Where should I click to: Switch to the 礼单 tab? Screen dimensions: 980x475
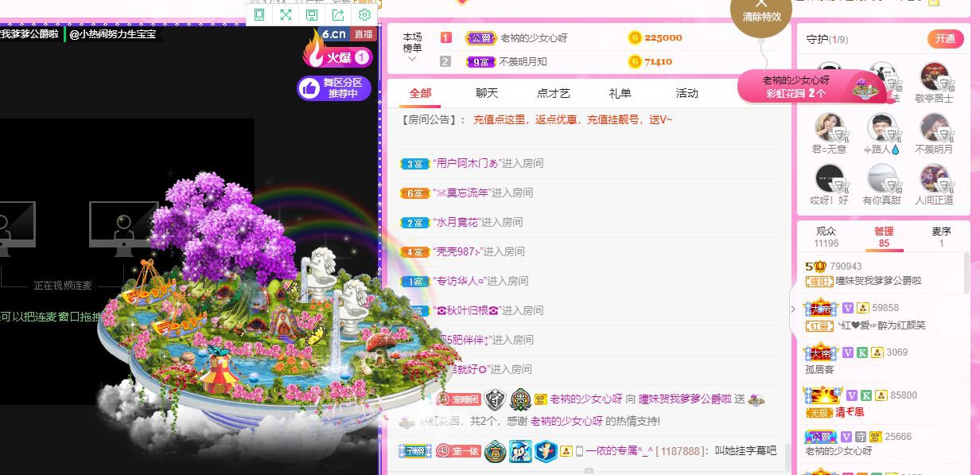click(x=620, y=93)
